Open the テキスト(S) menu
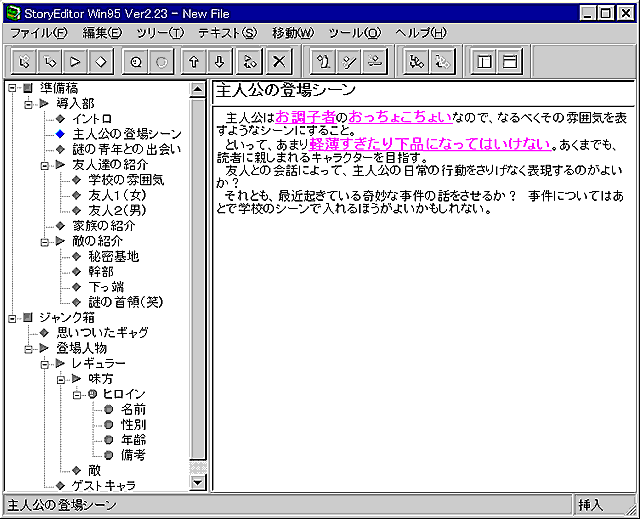The height and width of the screenshot is (519, 640). (228, 33)
